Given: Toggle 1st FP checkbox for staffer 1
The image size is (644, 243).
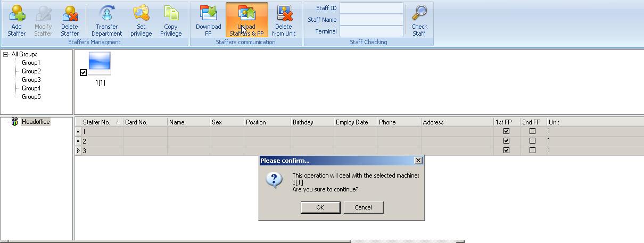Looking at the screenshot, I should click(x=506, y=131).
